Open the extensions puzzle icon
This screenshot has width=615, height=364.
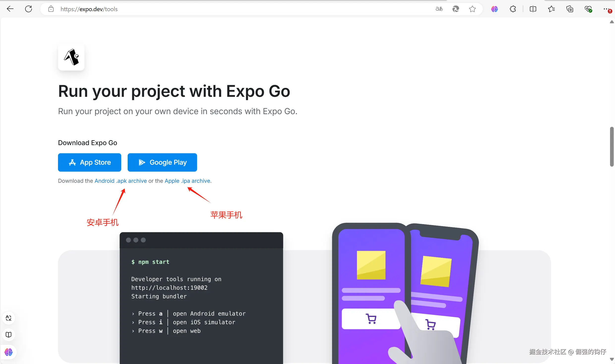tap(513, 9)
